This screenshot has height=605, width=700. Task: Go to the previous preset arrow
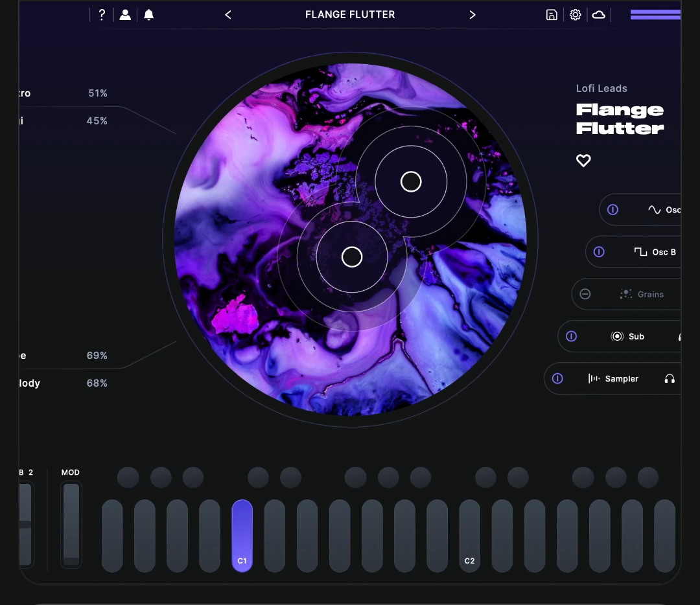228,15
